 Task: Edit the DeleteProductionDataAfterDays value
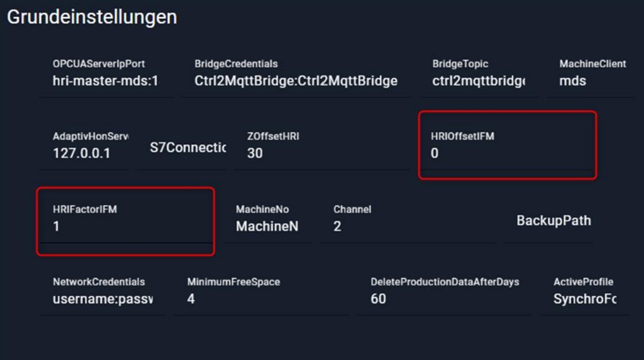pyautogui.click(x=445, y=299)
